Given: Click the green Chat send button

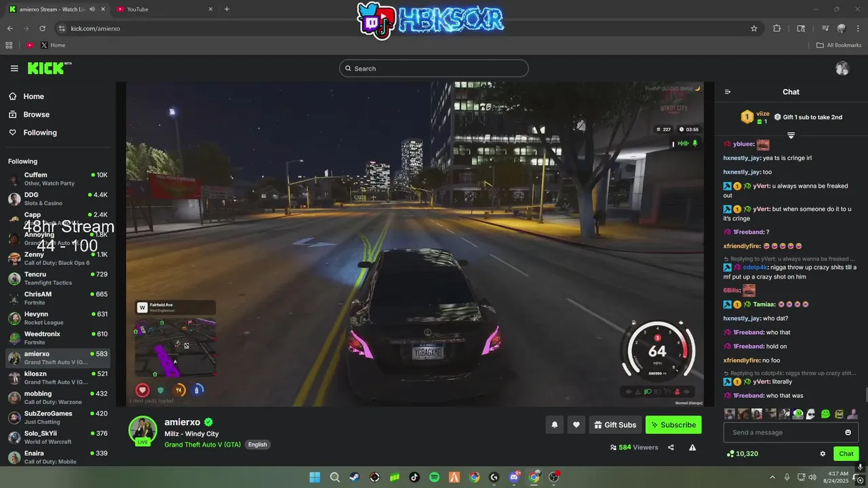Looking at the screenshot, I should click(x=846, y=453).
